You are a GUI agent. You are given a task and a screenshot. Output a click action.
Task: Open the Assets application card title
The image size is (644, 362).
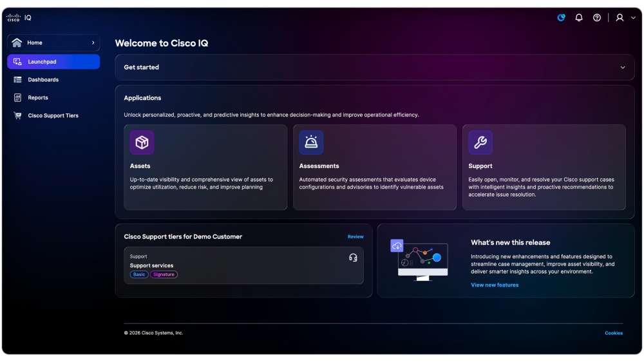[140, 166]
